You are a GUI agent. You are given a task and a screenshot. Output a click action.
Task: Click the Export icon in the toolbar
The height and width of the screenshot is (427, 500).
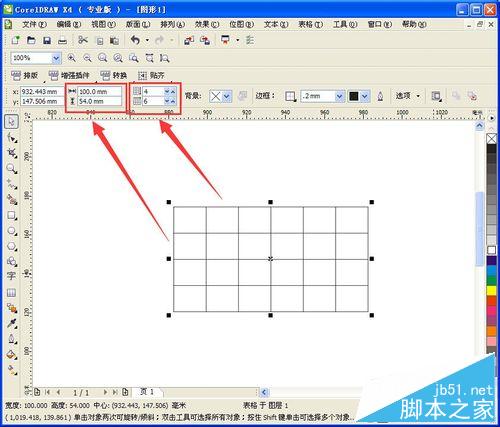coord(205,41)
